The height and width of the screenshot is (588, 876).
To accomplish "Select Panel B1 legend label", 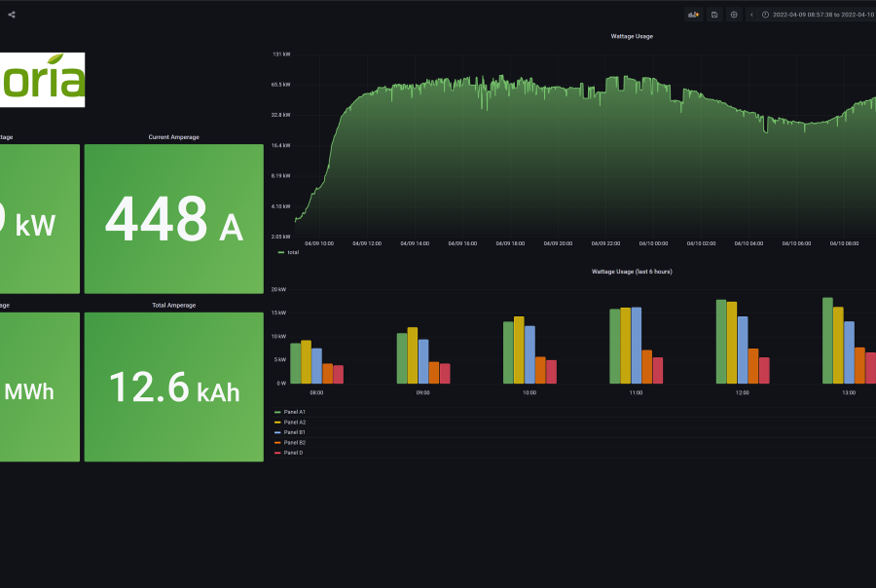I will [294, 432].
